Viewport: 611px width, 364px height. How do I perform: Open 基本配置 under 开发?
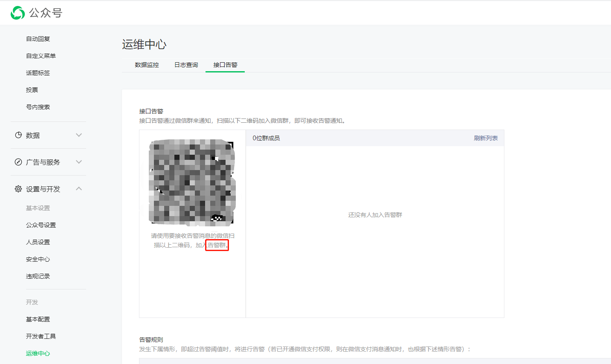pyautogui.click(x=38, y=319)
